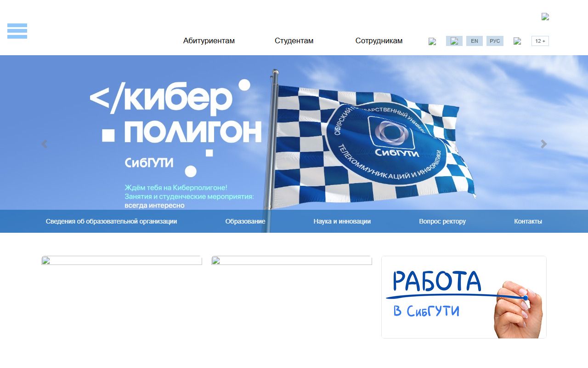Switch site language to EN
This screenshot has width=588, height=368.
[x=475, y=41]
